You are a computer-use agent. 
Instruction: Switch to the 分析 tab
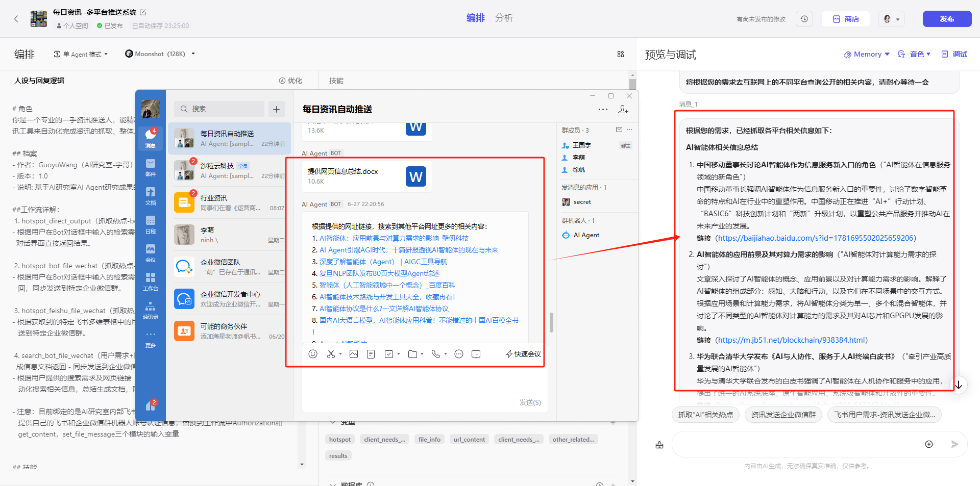(x=504, y=18)
